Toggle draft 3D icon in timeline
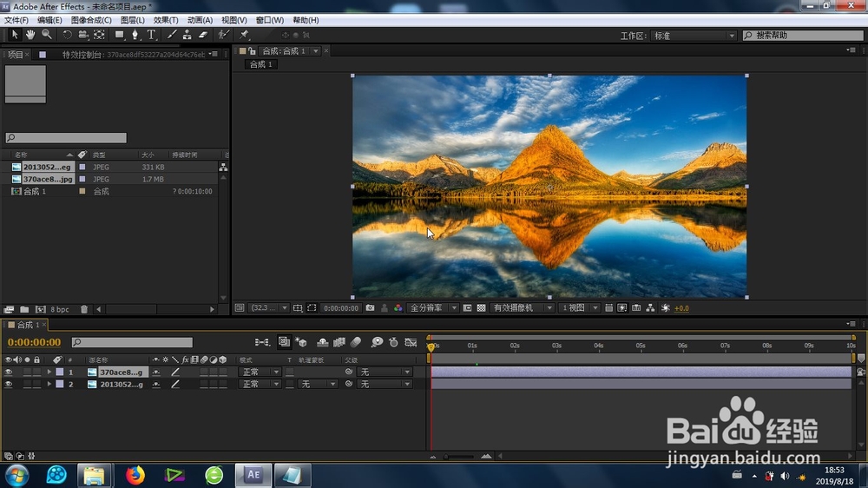Image resolution: width=868 pixels, height=488 pixels. click(301, 342)
